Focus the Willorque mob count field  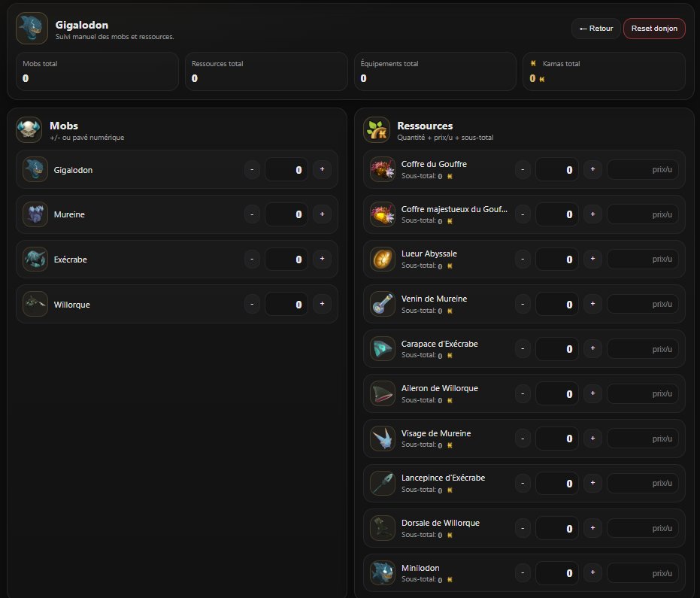pyautogui.click(x=286, y=304)
